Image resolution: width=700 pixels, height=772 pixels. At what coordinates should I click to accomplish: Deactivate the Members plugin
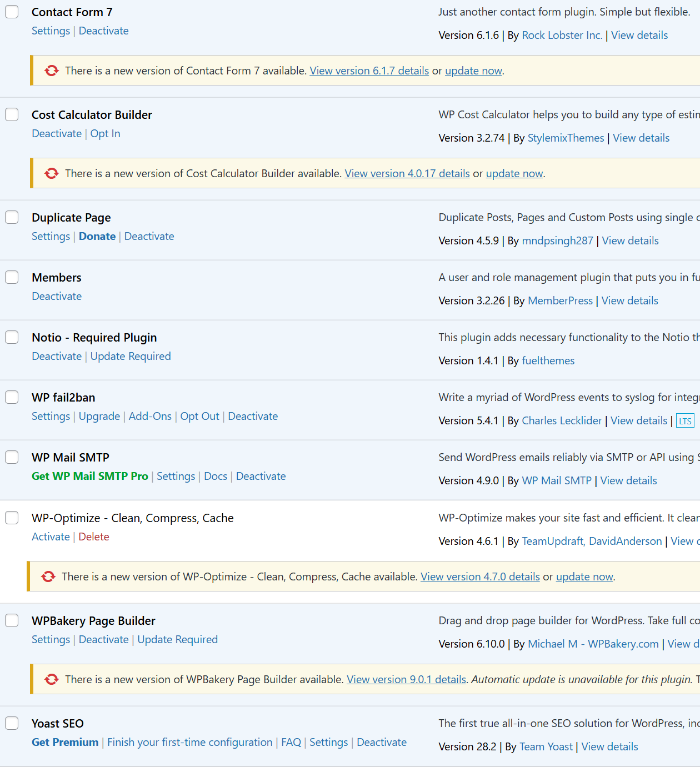[x=57, y=296]
